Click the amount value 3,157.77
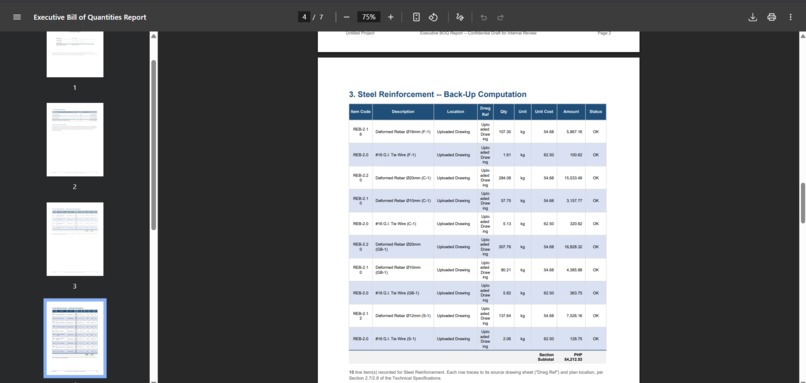 (x=574, y=200)
